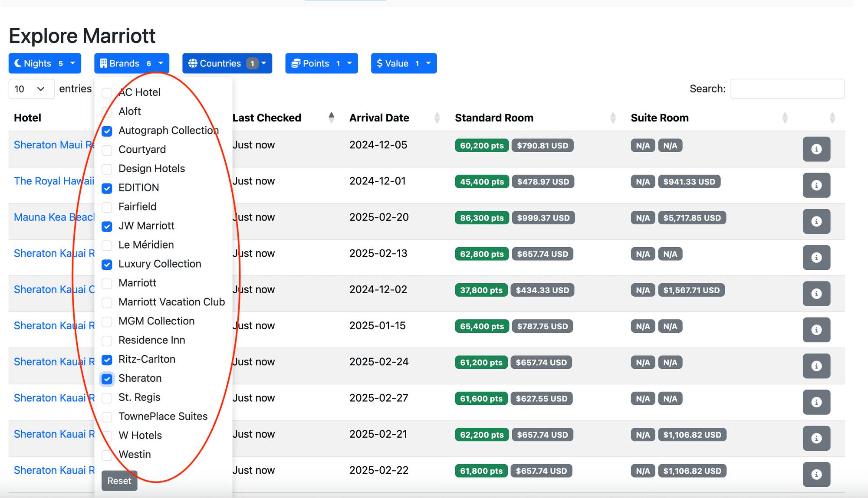868x498 pixels.
Task: Open the Points filter dropdown
Action: pyautogui.click(x=321, y=63)
